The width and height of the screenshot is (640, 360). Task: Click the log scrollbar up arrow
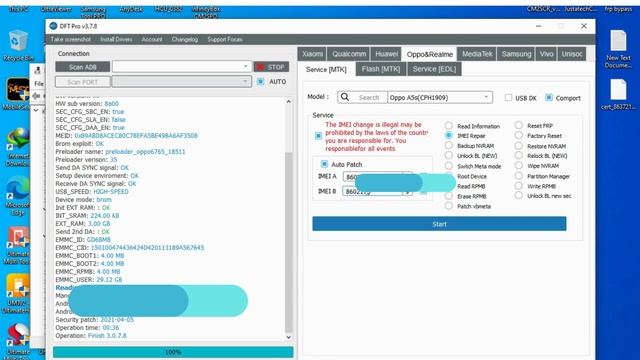289,101
